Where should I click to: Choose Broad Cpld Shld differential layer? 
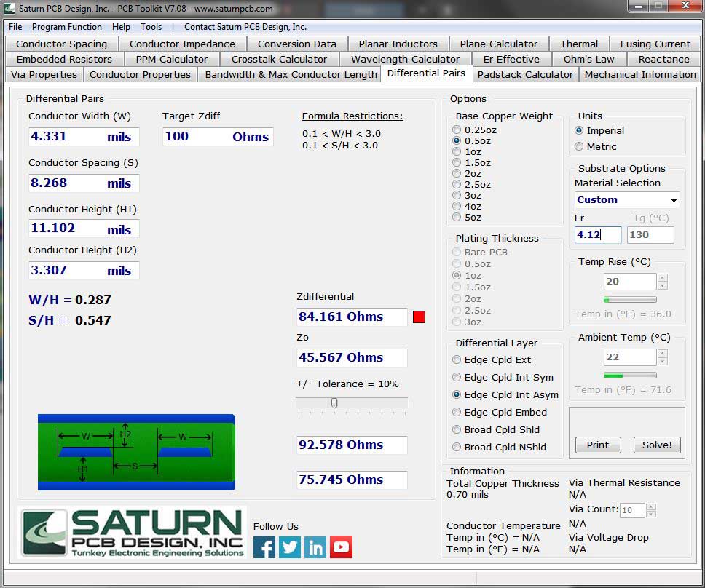pos(457,429)
